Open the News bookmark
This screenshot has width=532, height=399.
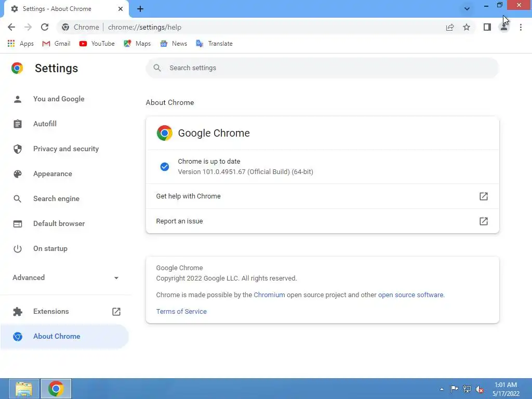coord(174,44)
